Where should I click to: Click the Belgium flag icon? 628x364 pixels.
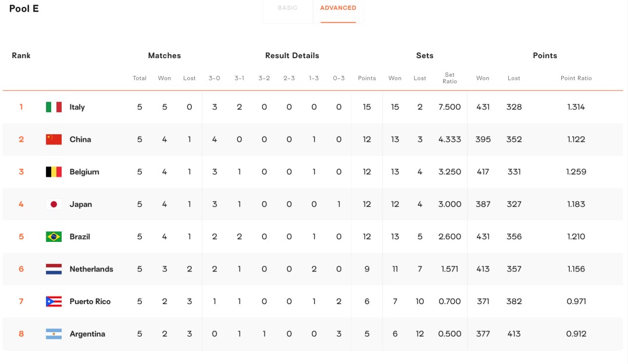(53, 172)
